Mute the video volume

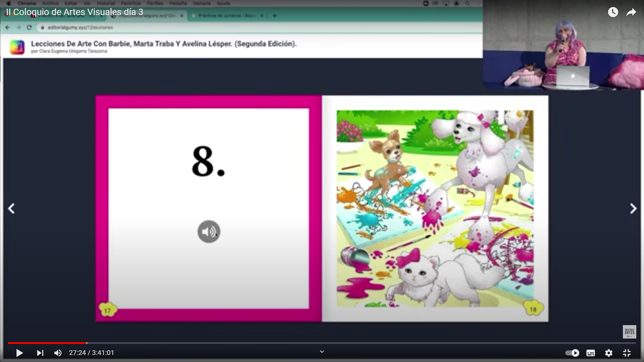pyautogui.click(x=58, y=353)
